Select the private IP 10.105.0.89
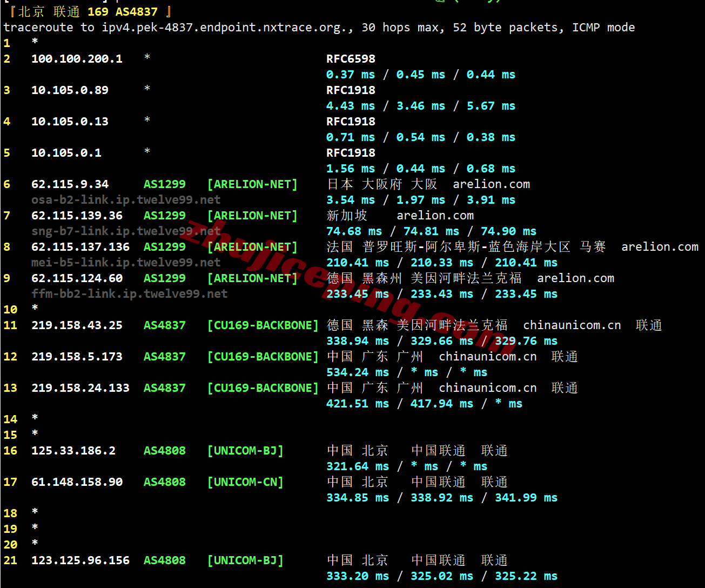The height and width of the screenshot is (588, 705). click(x=70, y=90)
